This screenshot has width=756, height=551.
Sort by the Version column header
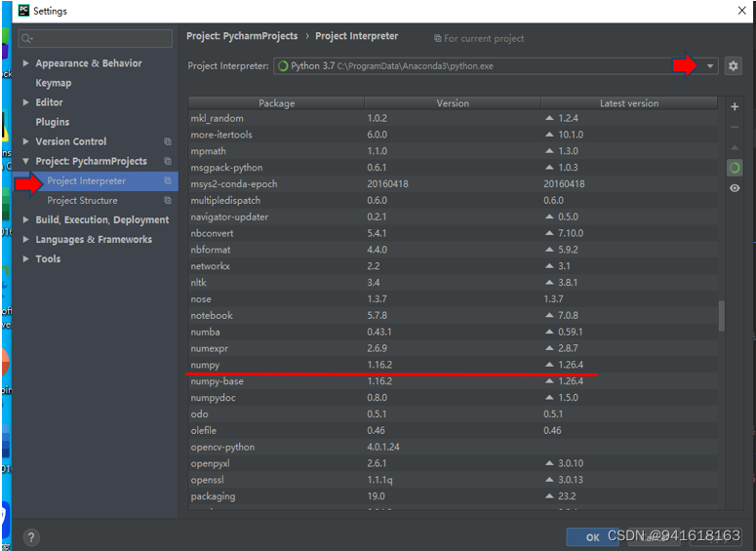pyautogui.click(x=453, y=103)
